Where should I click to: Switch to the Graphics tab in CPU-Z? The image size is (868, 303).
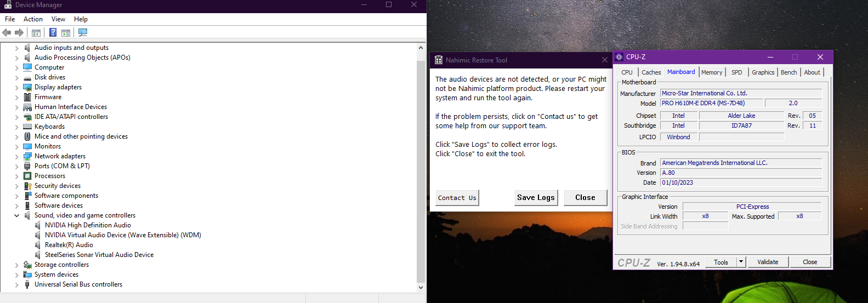tap(763, 72)
